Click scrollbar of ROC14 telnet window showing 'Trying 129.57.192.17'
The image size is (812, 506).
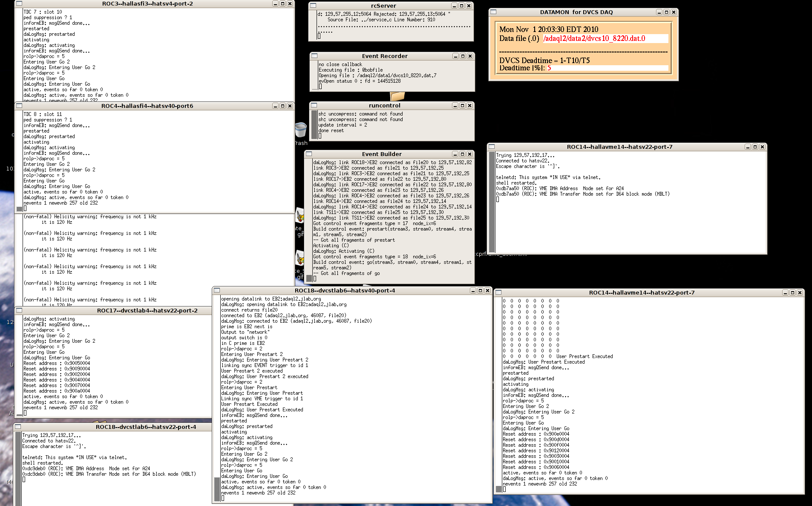(x=492, y=202)
